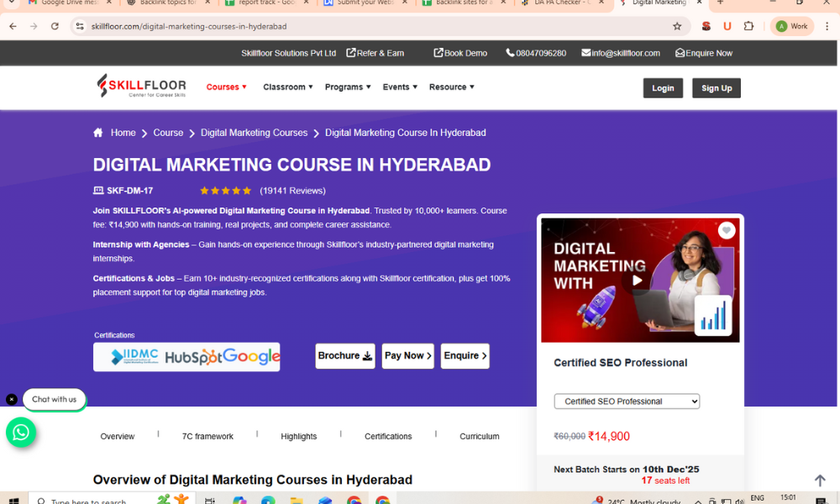Click the Login button
840x504 pixels.
tap(663, 88)
